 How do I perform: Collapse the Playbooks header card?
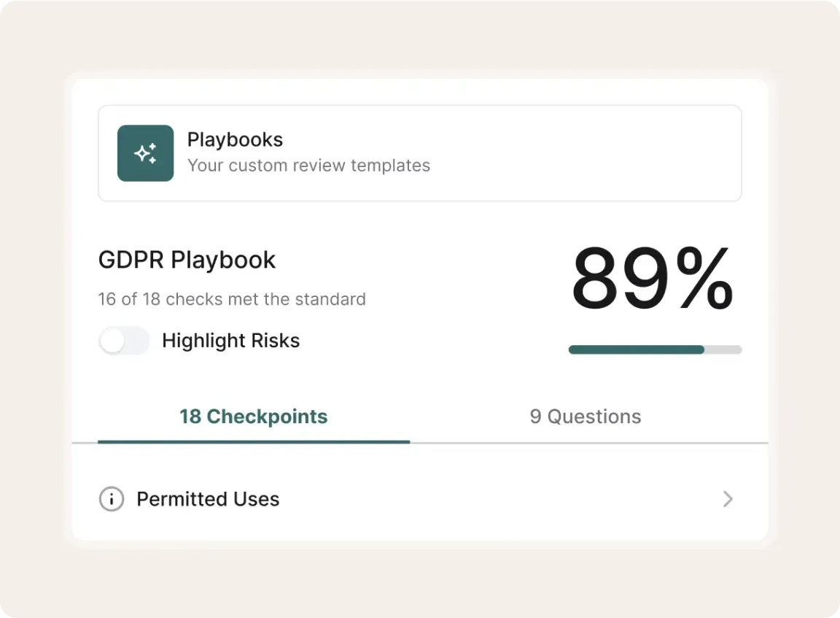point(420,153)
